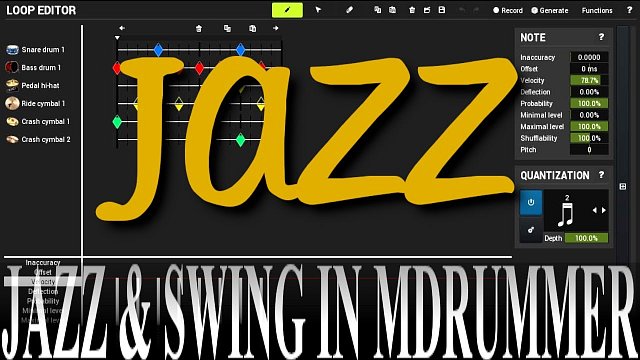
Task: Adjust the quantization Depth slider
Action: tap(586, 238)
